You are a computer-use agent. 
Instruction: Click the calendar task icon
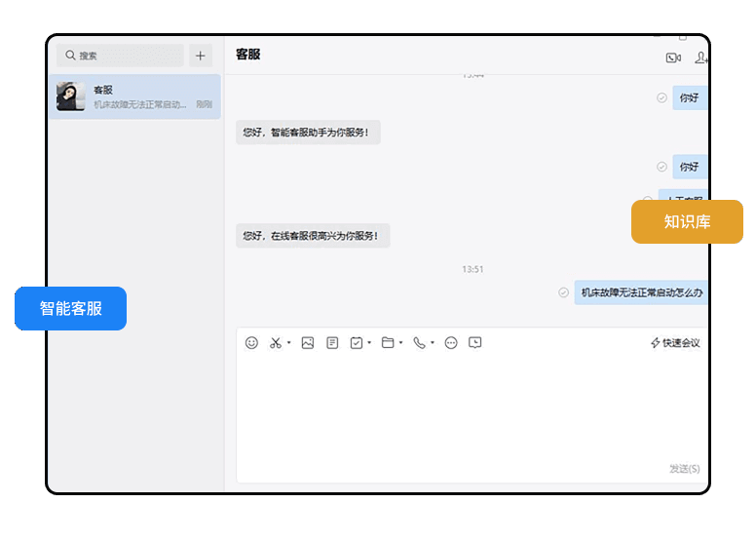(357, 343)
